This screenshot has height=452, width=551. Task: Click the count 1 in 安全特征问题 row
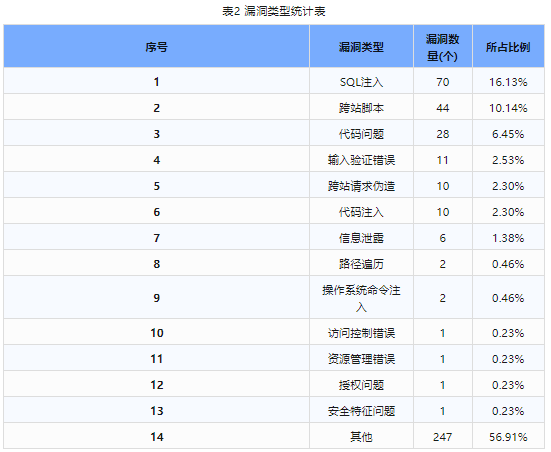[443, 411]
